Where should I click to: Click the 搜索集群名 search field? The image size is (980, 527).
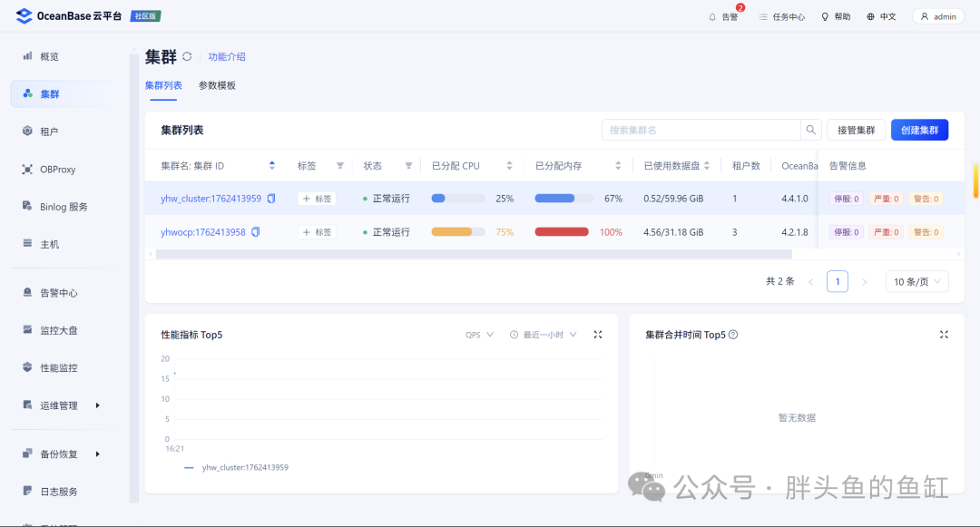tap(701, 130)
